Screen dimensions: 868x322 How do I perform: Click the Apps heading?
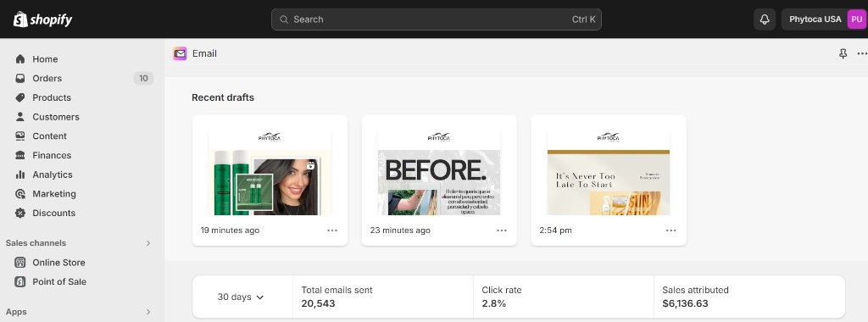(16, 312)
